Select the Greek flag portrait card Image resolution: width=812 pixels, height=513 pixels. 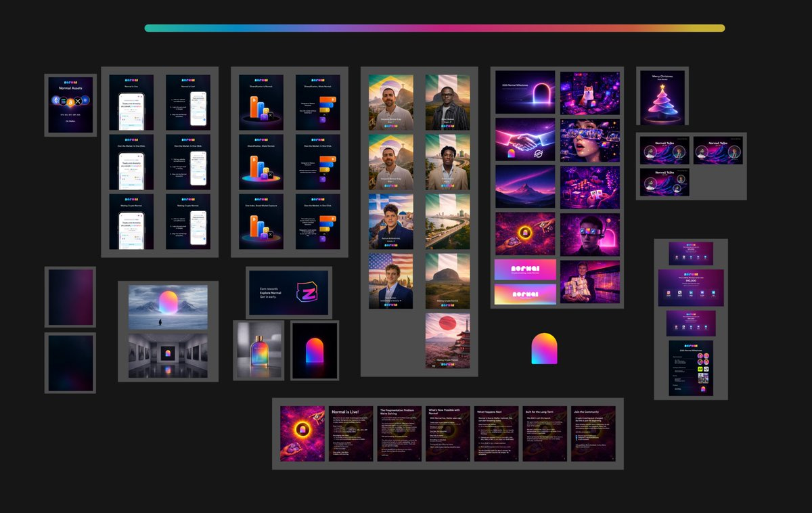pyautogui.click(x=391, y=222)
